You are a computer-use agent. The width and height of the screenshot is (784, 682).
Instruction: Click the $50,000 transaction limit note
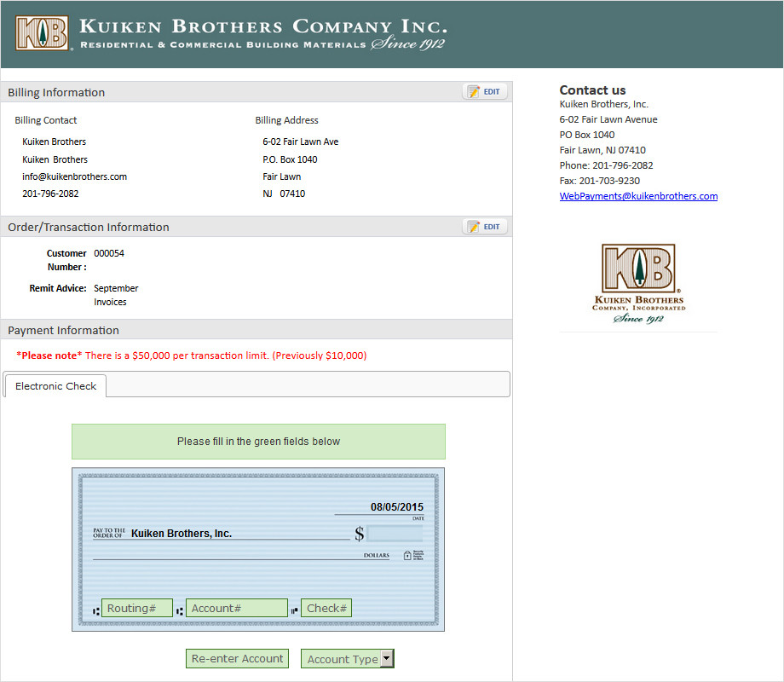click(x=192, y=355)
